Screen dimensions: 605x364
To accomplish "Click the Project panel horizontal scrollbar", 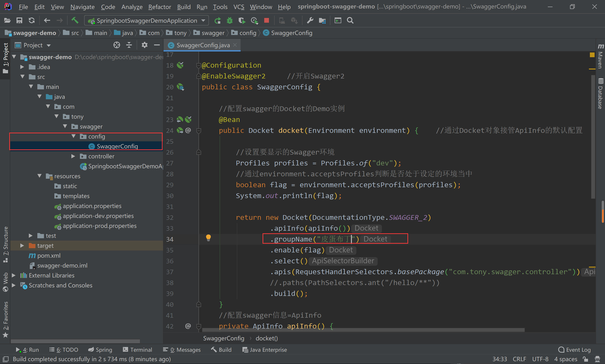I will pos(75,341).
